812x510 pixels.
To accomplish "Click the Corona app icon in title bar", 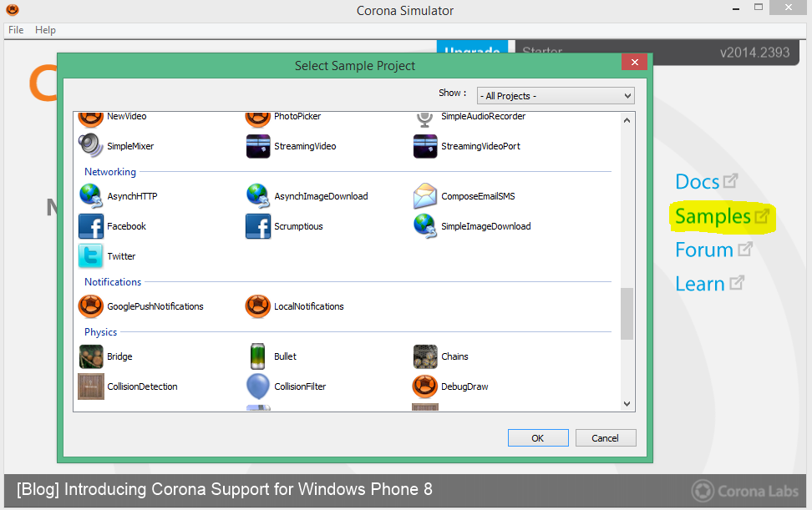I will (x=13, y=10).
